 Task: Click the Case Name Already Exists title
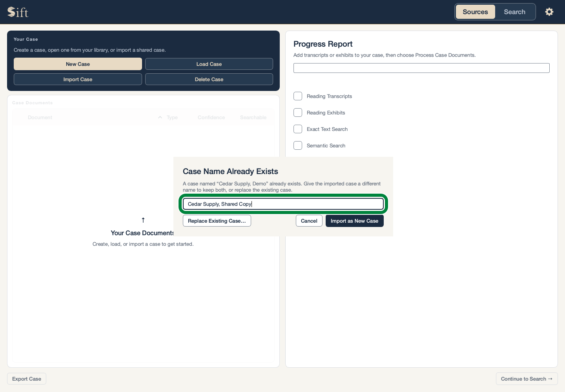click(x=230, y=171)
